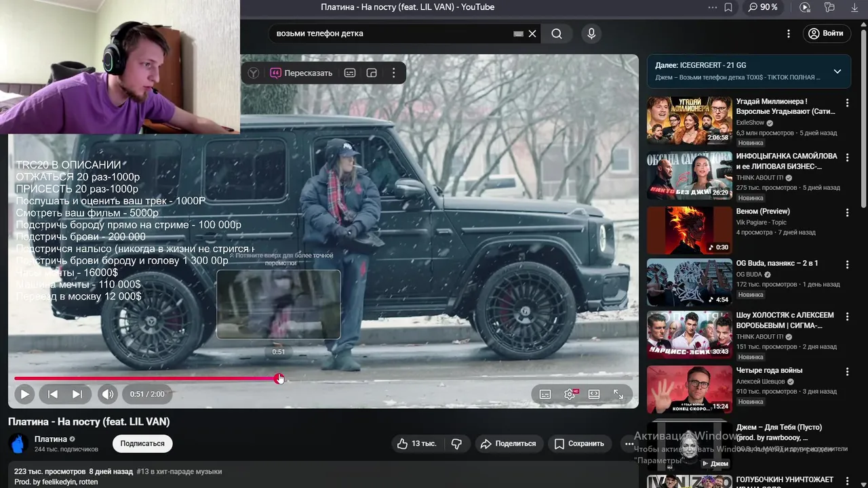
Task: Open browser downloads arrow icon
Action: pos(854,7)
